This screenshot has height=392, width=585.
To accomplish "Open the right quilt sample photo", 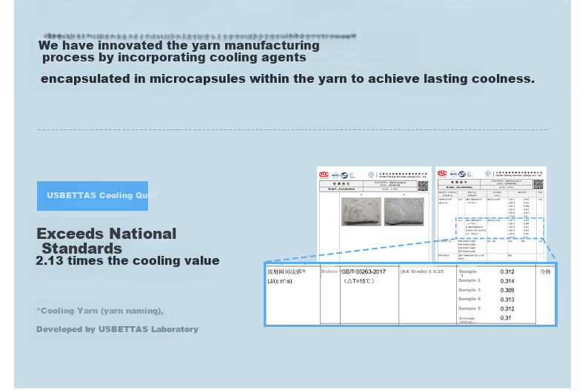I will 404,212.
